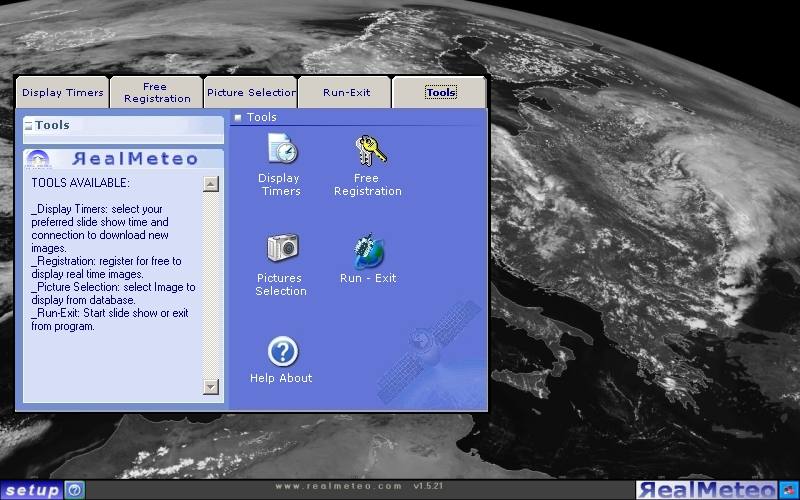Click the scroll up arrow in tools description
The height and width of the screenshot is (500, 800).
coord(211,184)
